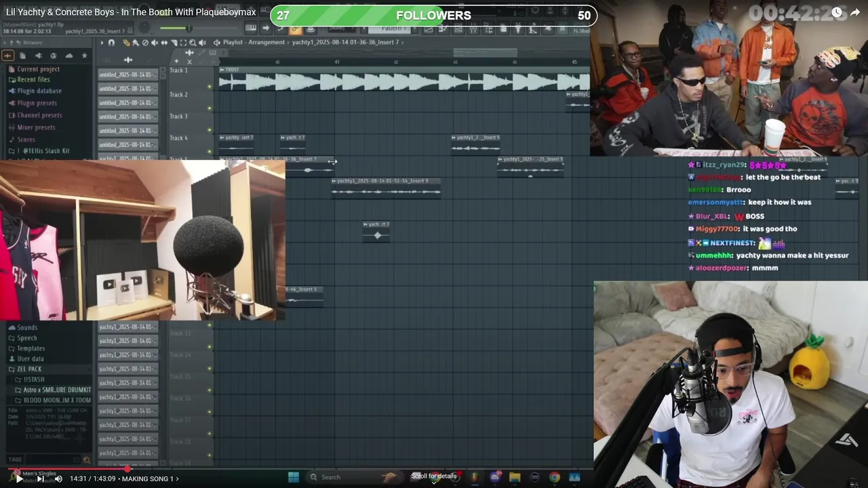
Task: Open the Pattern 1 selector
Action: pos(389,28)
